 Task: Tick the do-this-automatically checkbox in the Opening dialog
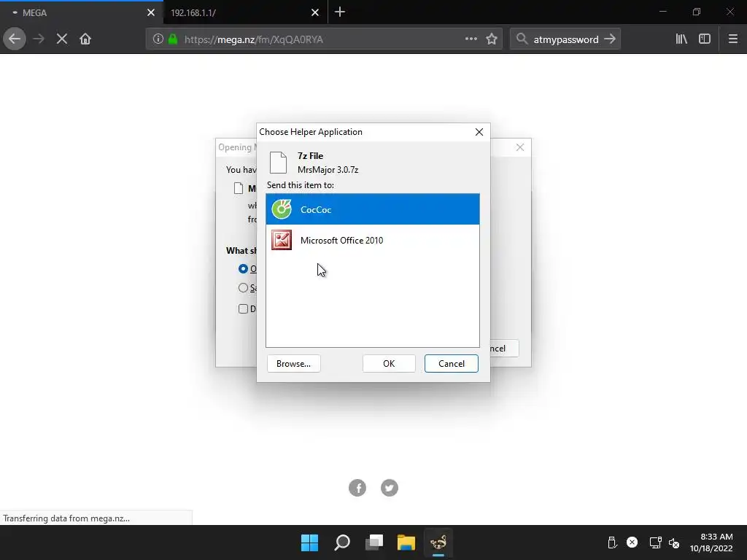243,309
